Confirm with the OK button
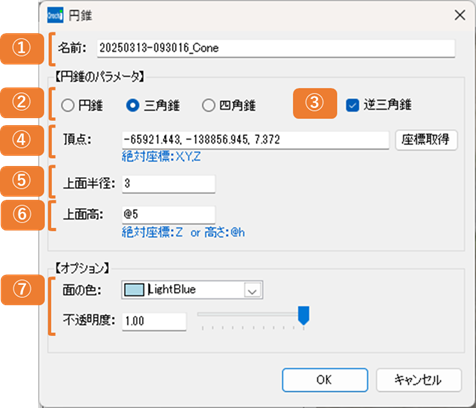 (325, 380)
